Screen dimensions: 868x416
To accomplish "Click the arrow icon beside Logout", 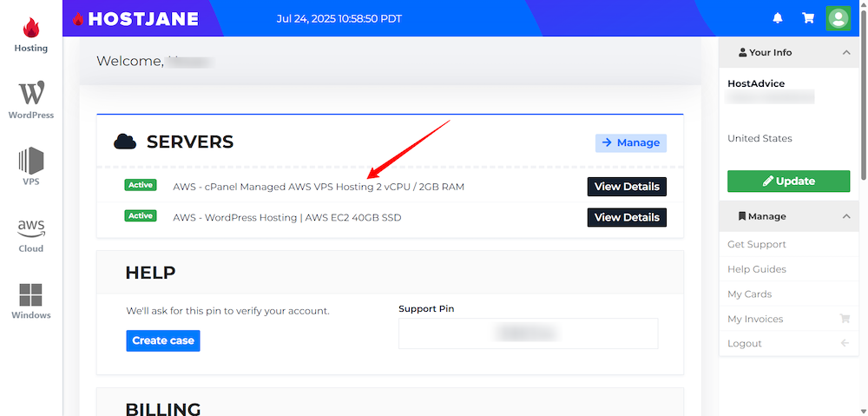I will (x=845, y=343).
